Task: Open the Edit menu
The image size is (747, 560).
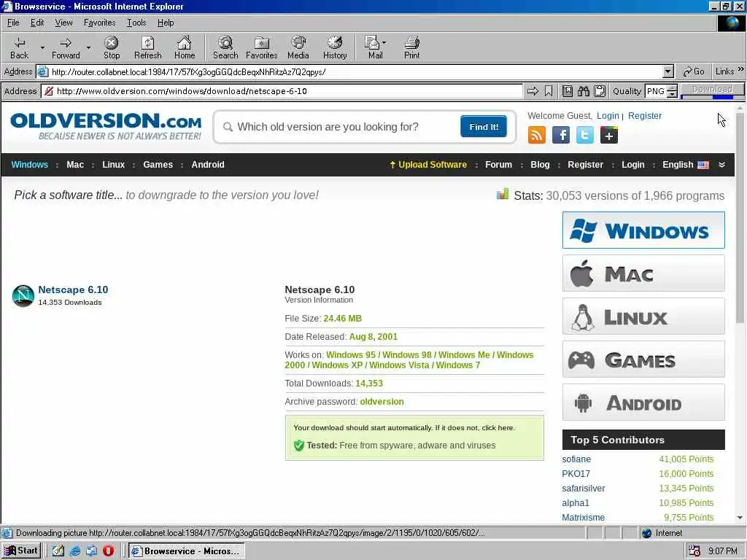Action: (37, 23)
